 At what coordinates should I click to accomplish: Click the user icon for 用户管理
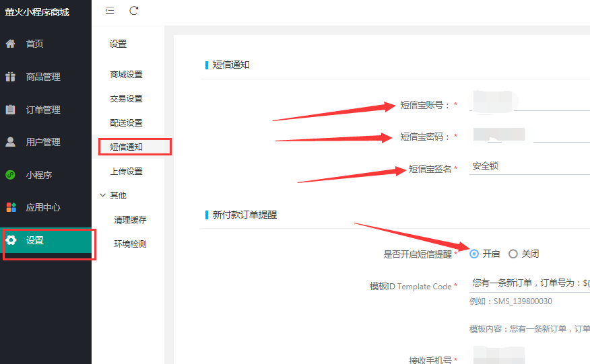(x=10, y=142)
